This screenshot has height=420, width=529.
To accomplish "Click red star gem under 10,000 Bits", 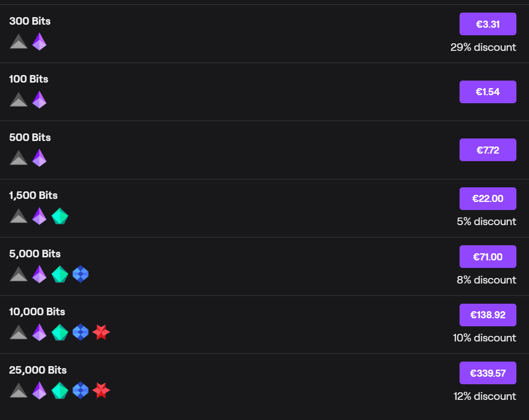I will (x=101, y=332).
